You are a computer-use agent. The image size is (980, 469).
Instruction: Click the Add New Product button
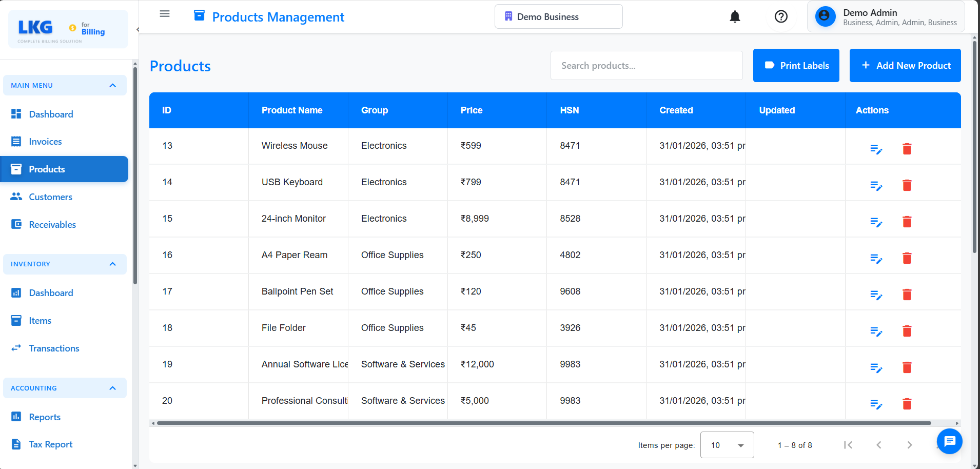(x=905, y=66)
